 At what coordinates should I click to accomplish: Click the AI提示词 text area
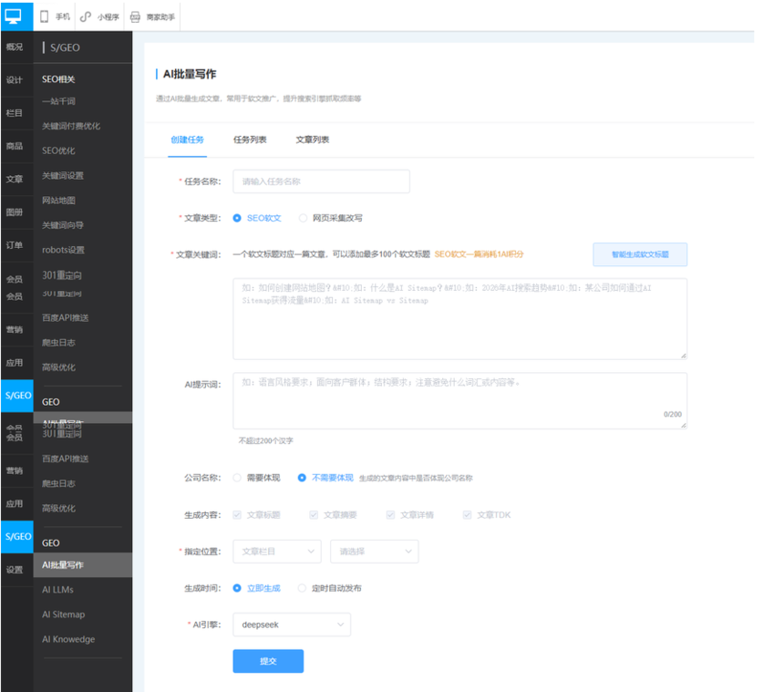click(x=460, y=400)
